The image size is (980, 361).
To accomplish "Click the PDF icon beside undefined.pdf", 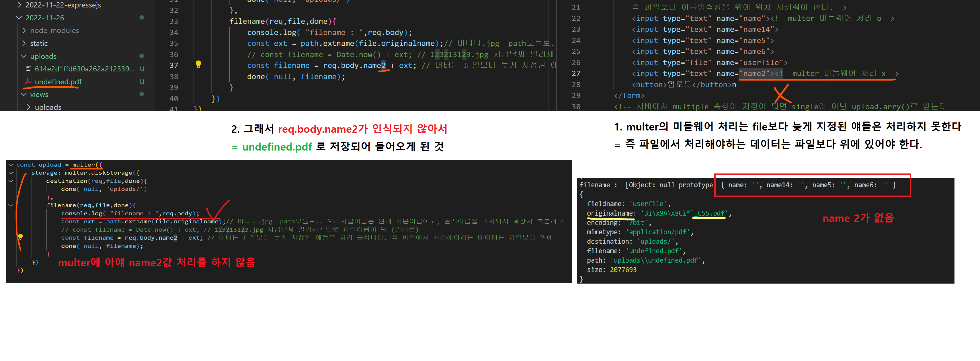I will click(28, 81).
